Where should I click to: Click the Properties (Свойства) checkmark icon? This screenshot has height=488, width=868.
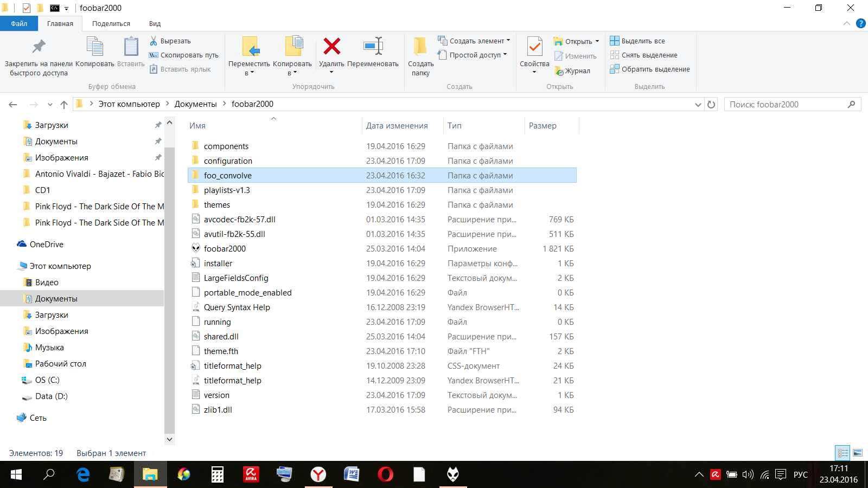[534, 47]
